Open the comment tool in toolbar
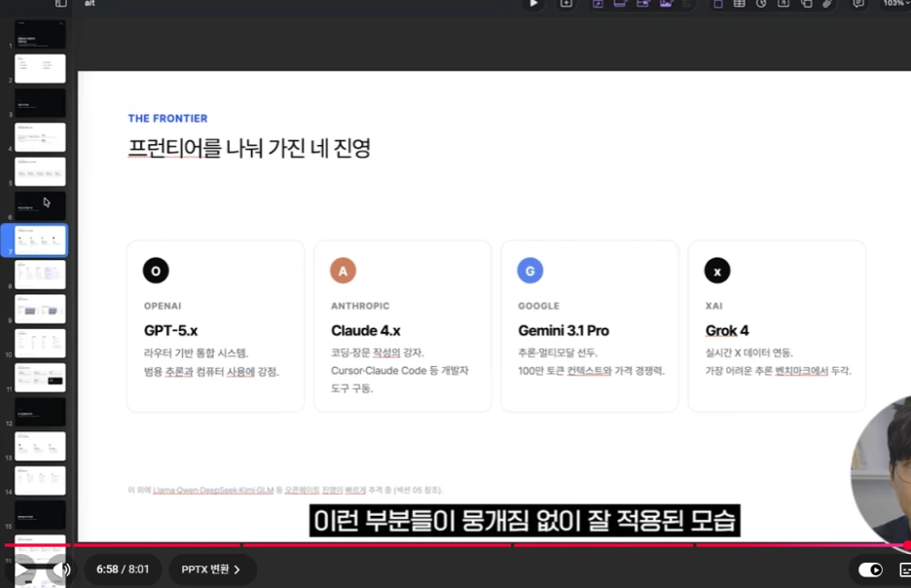The width and height of the screenshot is (911, 588). [858, 4]
